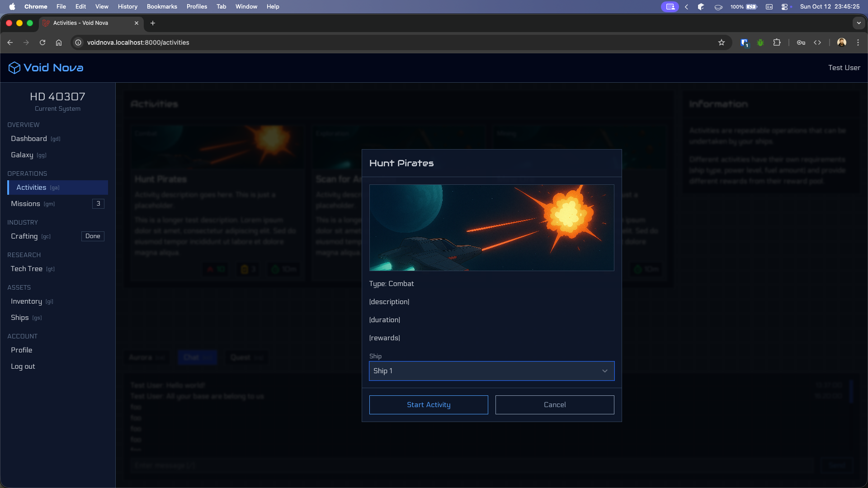Bookmark page with star icon
This screenshot has width=868, height=488.
point(722,42)
